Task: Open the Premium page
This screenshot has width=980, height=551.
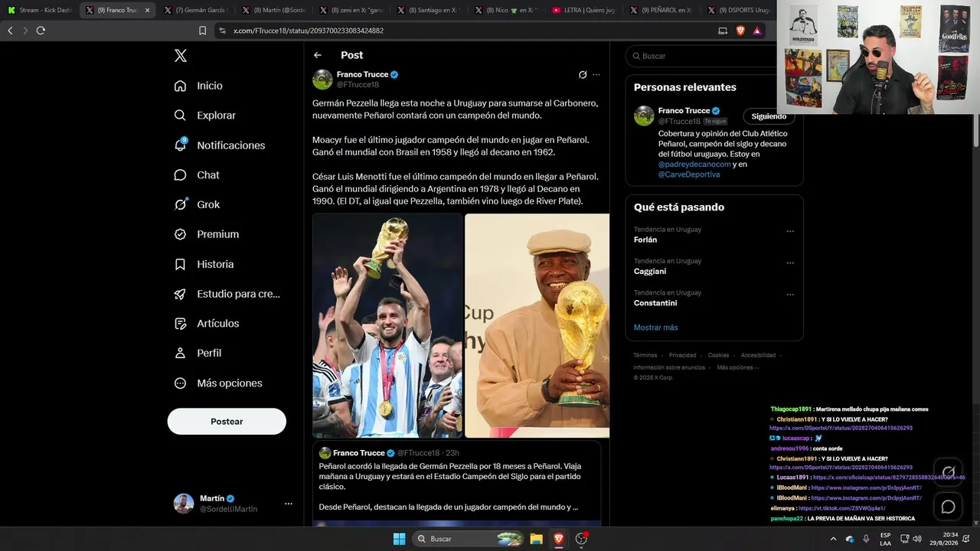Action: 207,234
